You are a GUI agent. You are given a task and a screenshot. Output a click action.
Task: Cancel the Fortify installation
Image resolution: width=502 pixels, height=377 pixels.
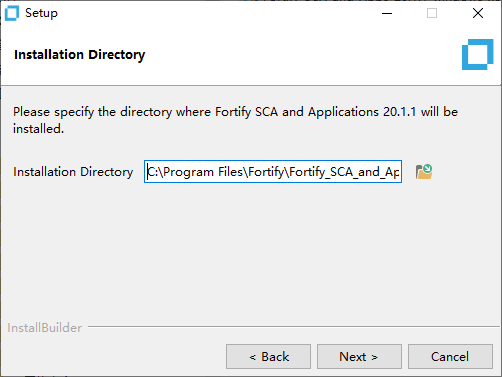point(450,357)
